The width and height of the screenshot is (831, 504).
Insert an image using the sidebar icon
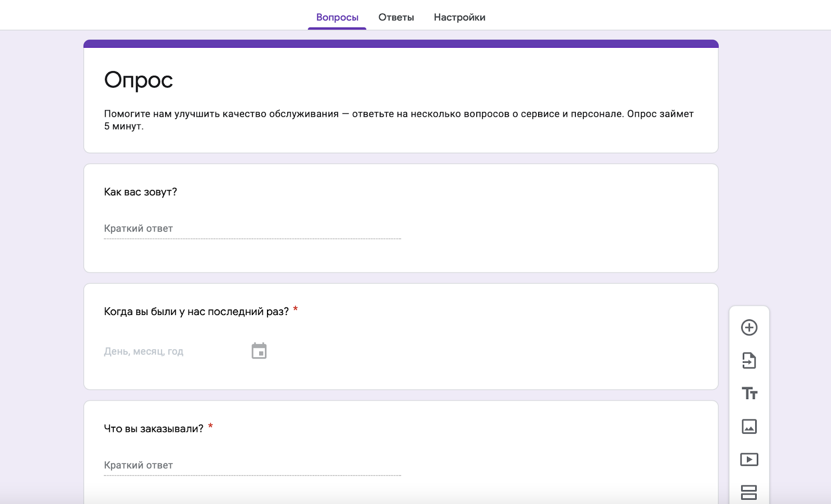(749, 427)
